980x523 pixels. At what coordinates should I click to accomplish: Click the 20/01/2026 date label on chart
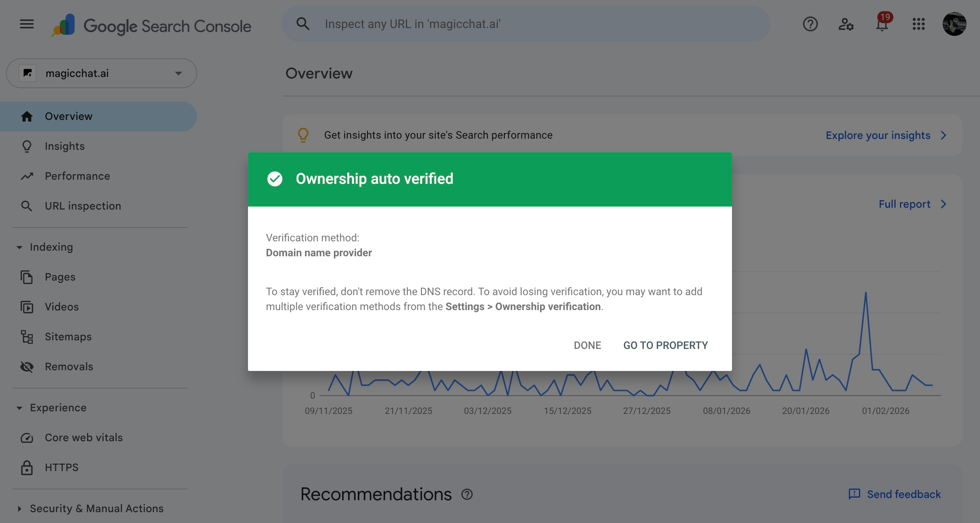pos(805,411)
